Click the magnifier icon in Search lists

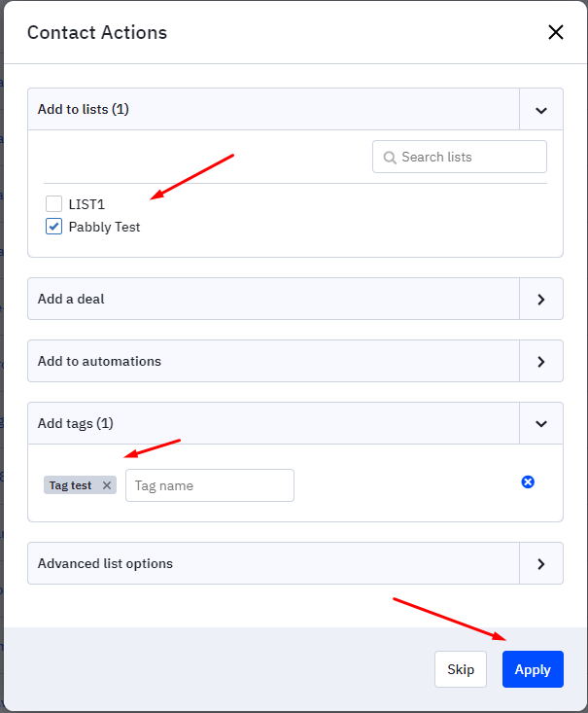pos(390,158)
